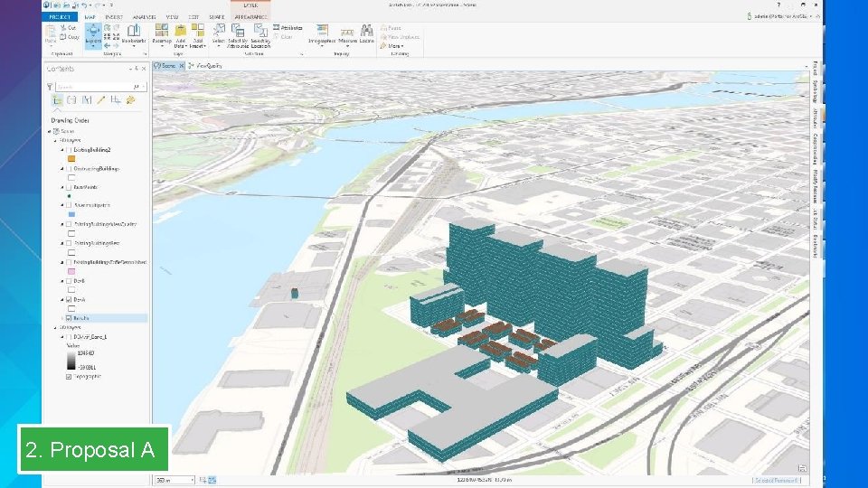This screenshot has width=868, height=488.
Task: Toggle visibility of DevA layer
Action: click(x=69, y=299)
